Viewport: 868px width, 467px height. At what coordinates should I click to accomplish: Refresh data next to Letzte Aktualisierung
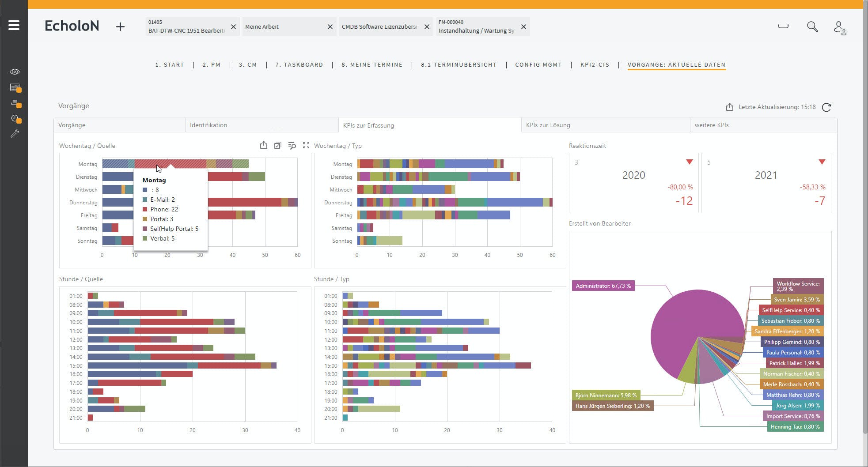click(826, 107)
